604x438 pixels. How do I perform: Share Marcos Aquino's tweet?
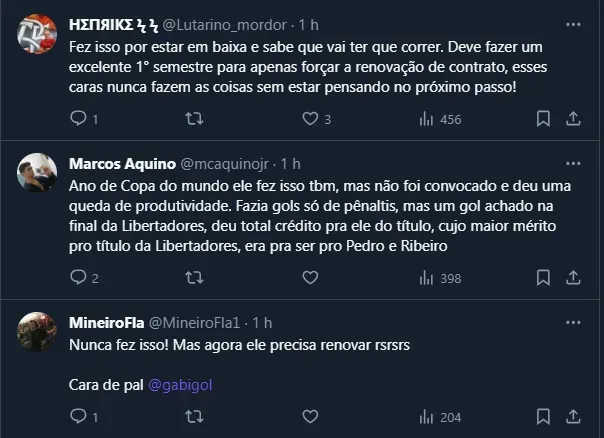[573, 278]
